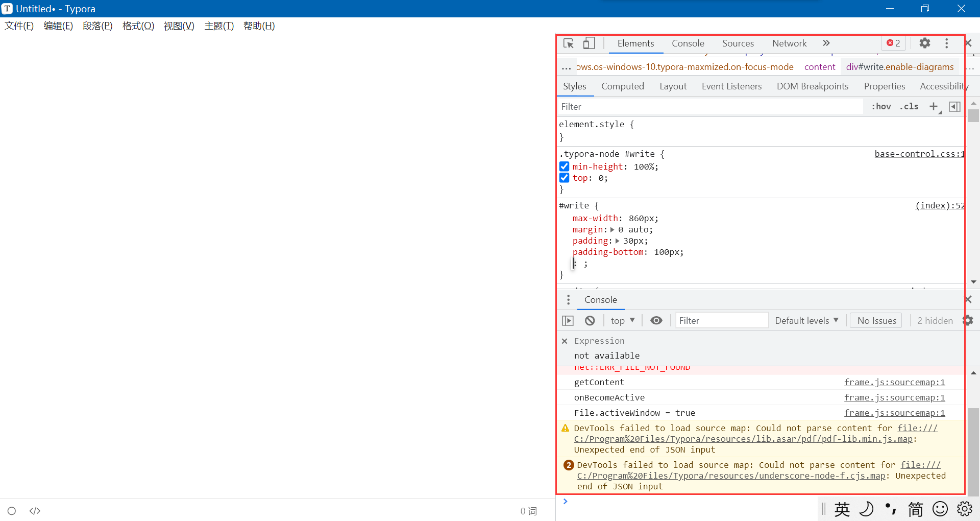This screenshot has width=980, height=521.
Task: Select the Styles subtab
Action: 575,86
